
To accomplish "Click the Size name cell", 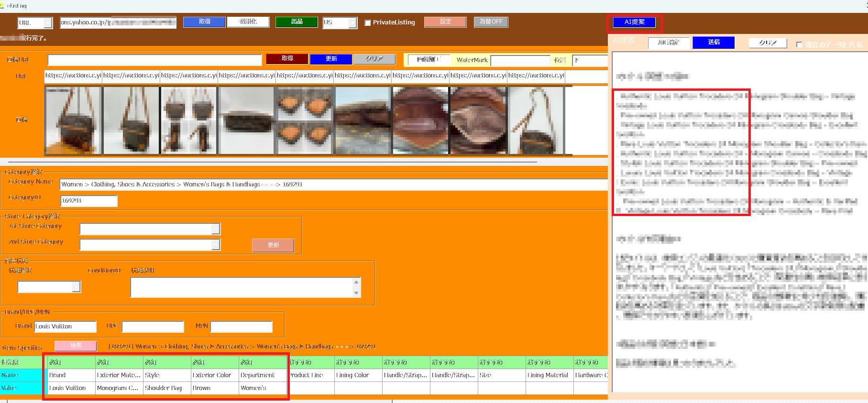I will click(502, 375).
